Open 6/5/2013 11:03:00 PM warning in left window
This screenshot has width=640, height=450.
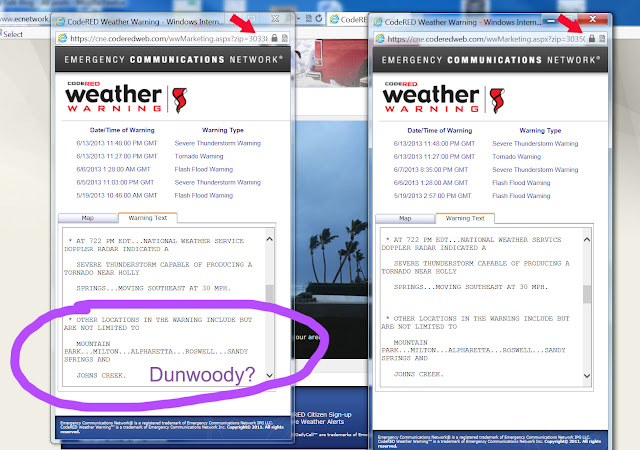pyautogui.click(x=115, y=183)
